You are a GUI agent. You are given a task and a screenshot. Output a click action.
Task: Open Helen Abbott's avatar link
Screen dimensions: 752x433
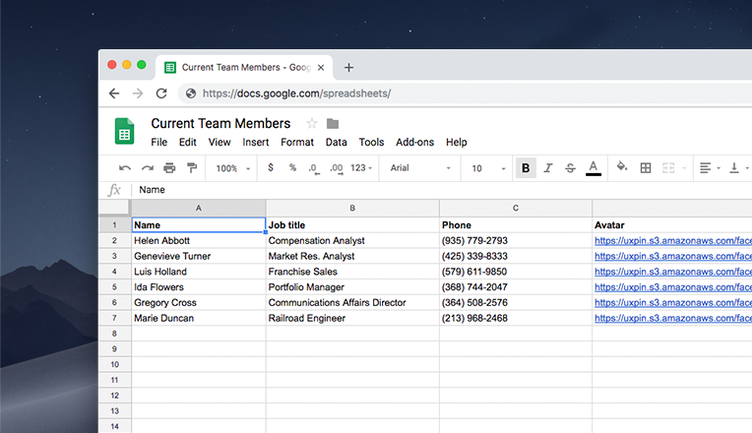coord(673,240)
